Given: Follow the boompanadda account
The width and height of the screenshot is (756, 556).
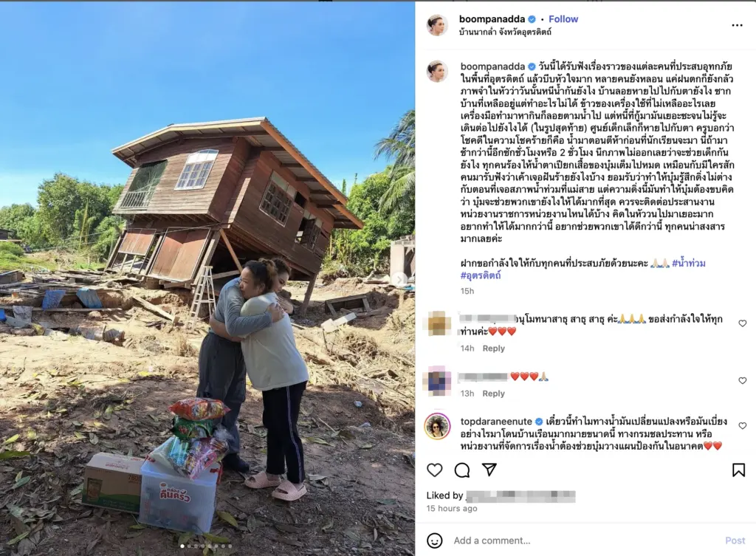Looking at the screenshot, I should [x=563, y=18].
